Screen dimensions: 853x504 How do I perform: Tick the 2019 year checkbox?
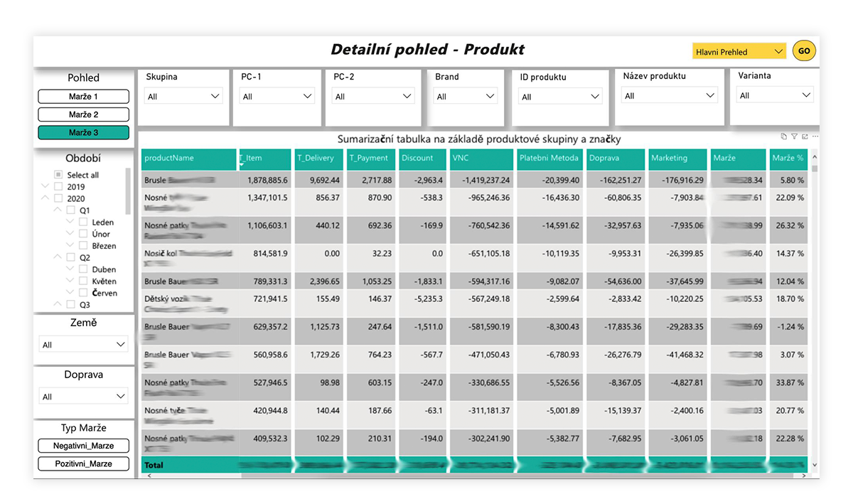[x=58, y=187]
